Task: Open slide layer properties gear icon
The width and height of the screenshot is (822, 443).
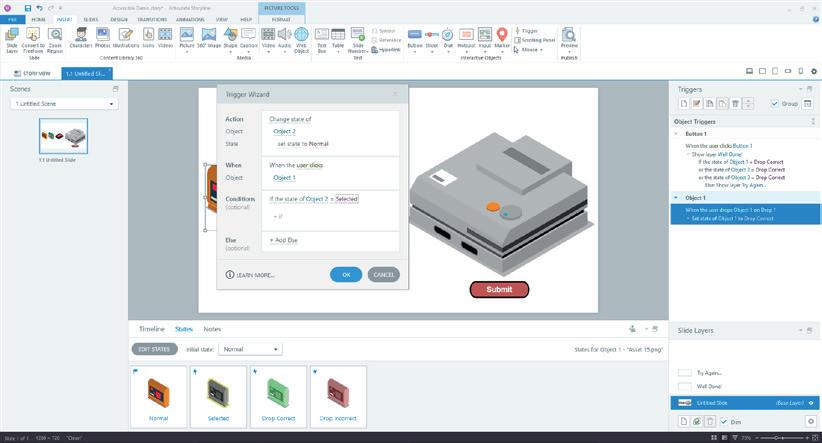Action: (810, 422)
